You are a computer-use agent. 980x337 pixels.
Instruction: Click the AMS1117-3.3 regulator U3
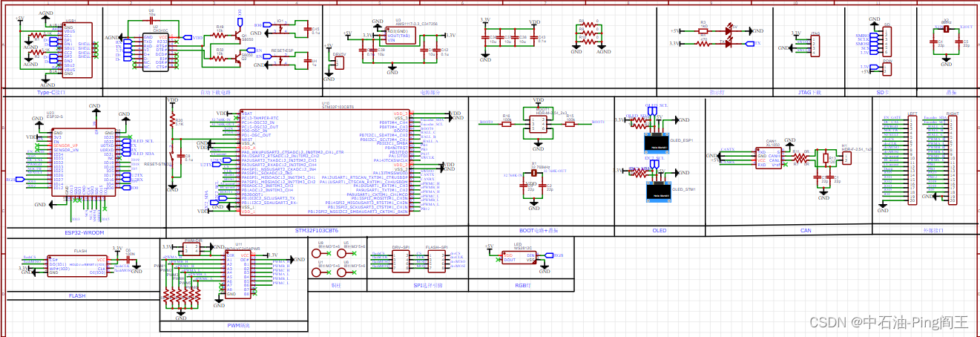point(398,36)
